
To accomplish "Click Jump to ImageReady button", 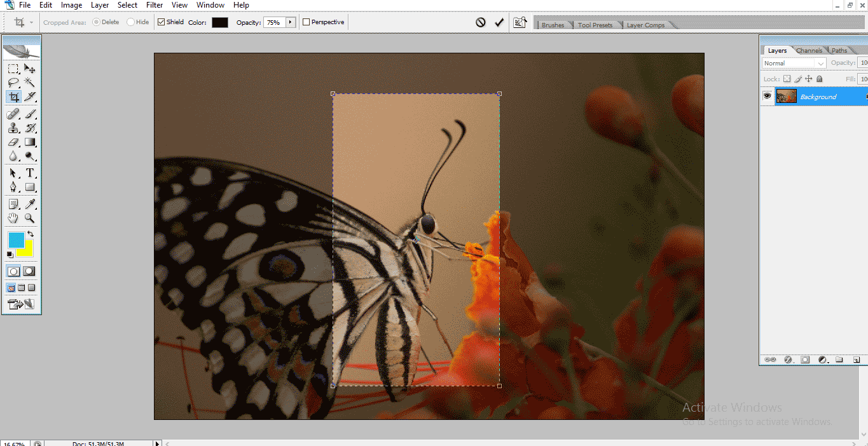I will [21, 305].
